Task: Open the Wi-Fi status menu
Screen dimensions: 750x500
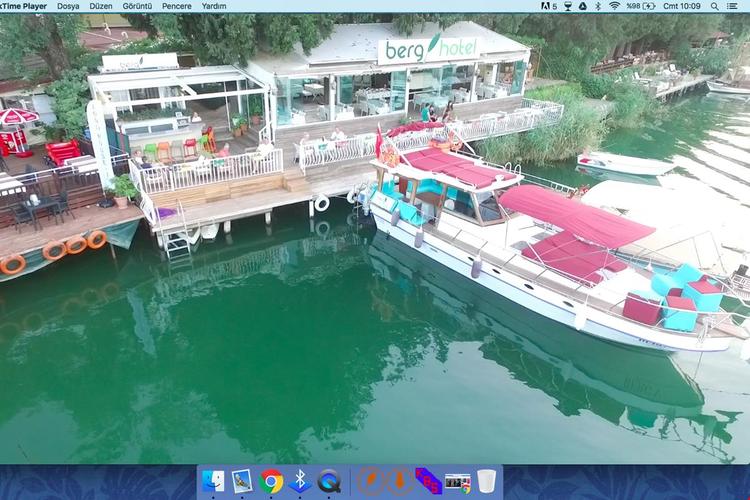Action: [614, 6]
